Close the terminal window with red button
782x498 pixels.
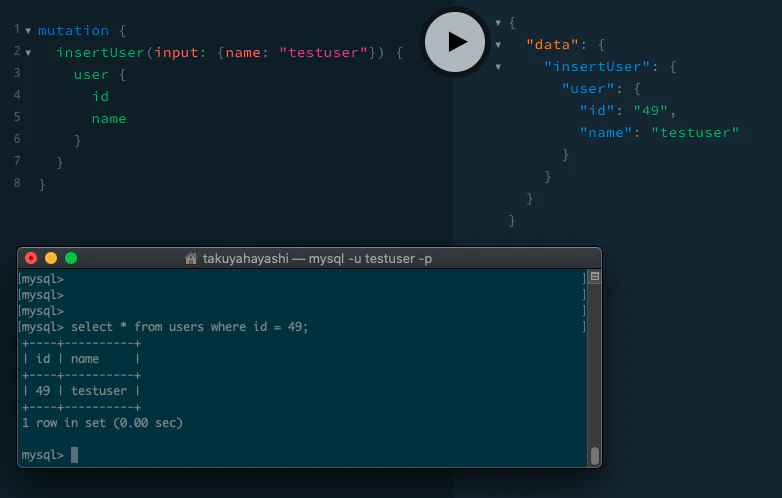click(x=31, y=258)
